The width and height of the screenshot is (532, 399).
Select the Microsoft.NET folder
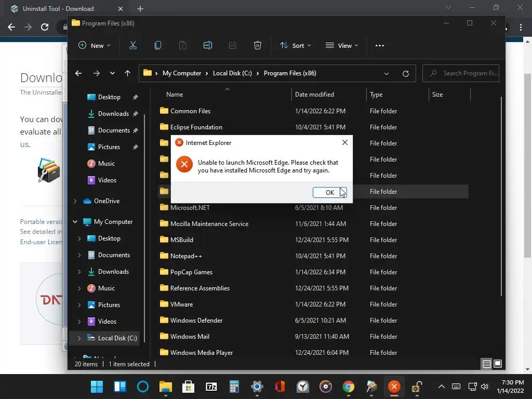coord(314,208)
